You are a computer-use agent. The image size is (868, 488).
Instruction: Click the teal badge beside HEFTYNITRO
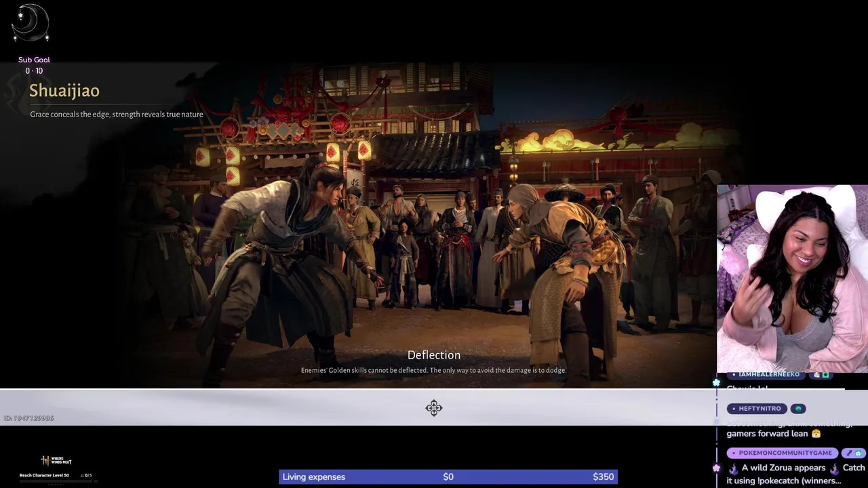coord(798,409)
